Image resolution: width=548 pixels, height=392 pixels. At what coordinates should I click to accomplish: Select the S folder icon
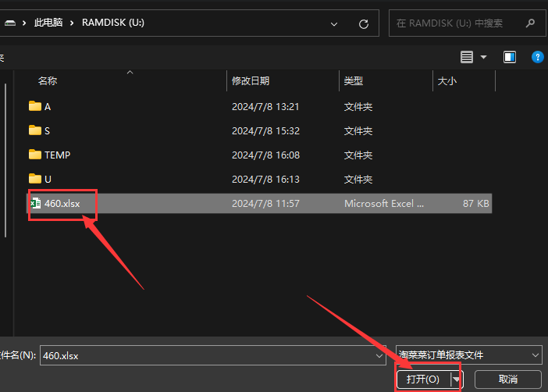pyautogui.click(x=34, y=130)
